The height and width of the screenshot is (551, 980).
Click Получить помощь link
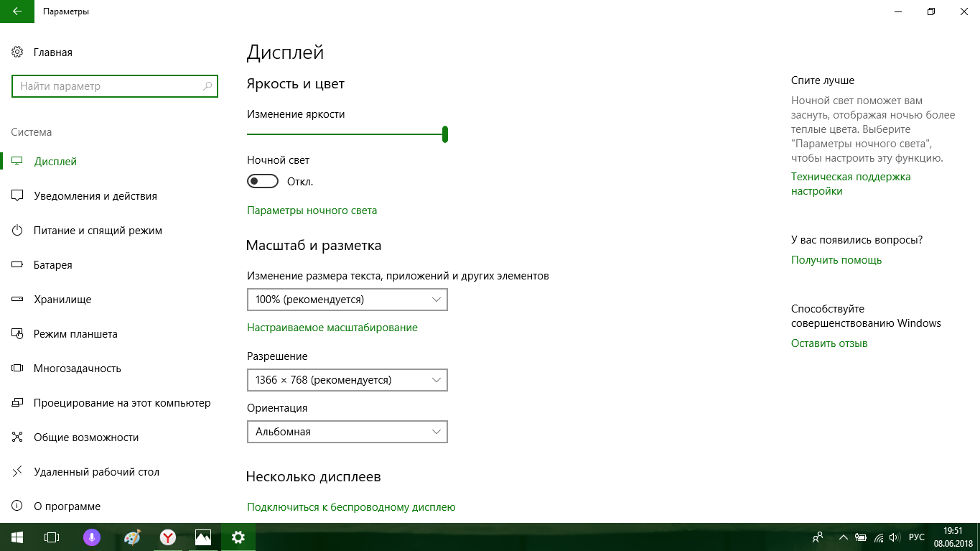pos(836,260)
